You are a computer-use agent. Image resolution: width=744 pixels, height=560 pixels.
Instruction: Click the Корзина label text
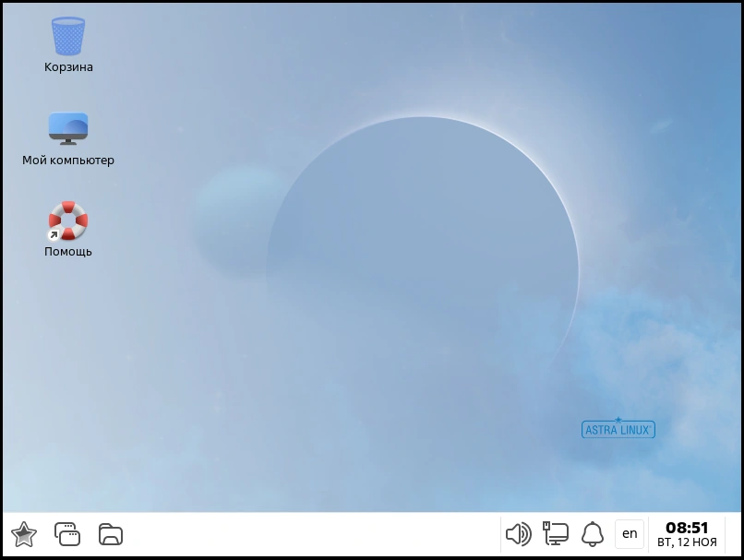68,67
